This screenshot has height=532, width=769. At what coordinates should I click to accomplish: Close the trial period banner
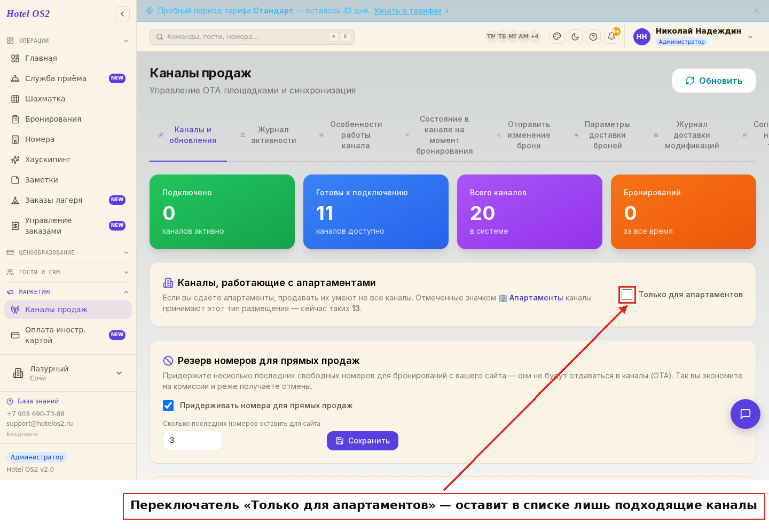pos(757,11)
